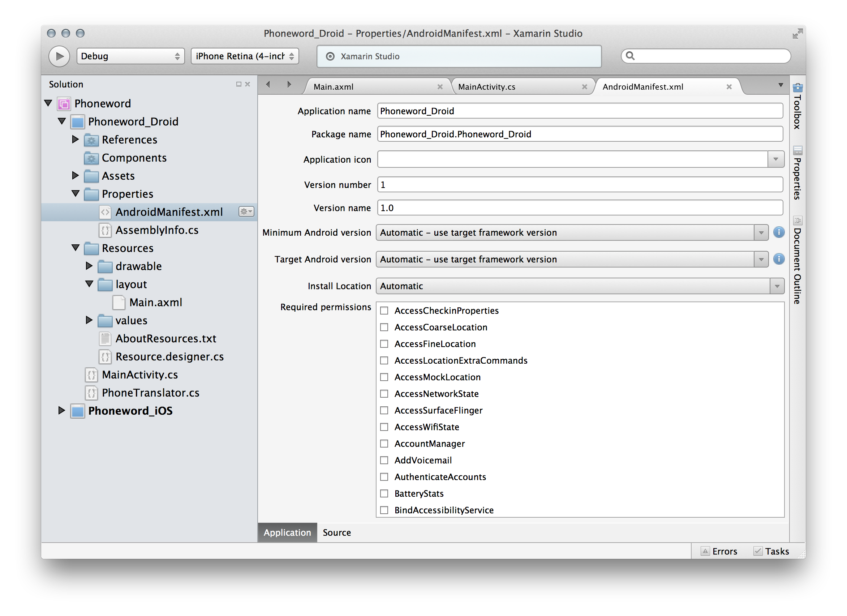Navigate back with left arrow
The image size is (847, 616).
point(268,85)
